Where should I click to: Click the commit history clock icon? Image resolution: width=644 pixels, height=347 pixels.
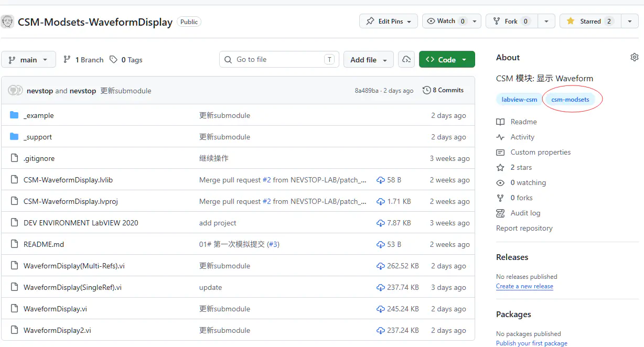(426, 90)
